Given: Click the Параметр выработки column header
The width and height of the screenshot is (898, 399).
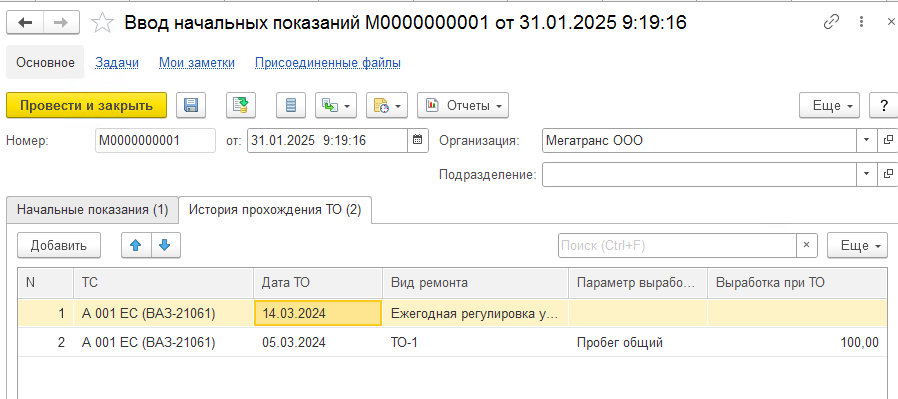Looking at the screenshot, I should [639, 282].
